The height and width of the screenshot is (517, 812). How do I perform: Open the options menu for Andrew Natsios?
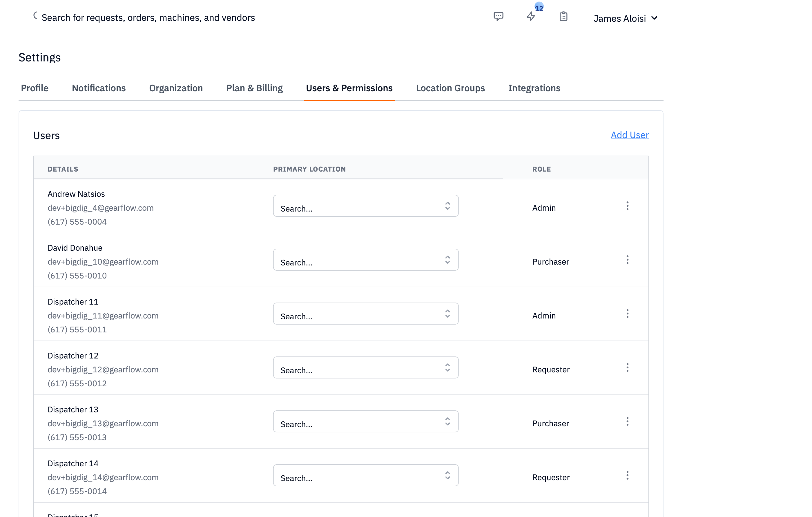coord(627,206)
